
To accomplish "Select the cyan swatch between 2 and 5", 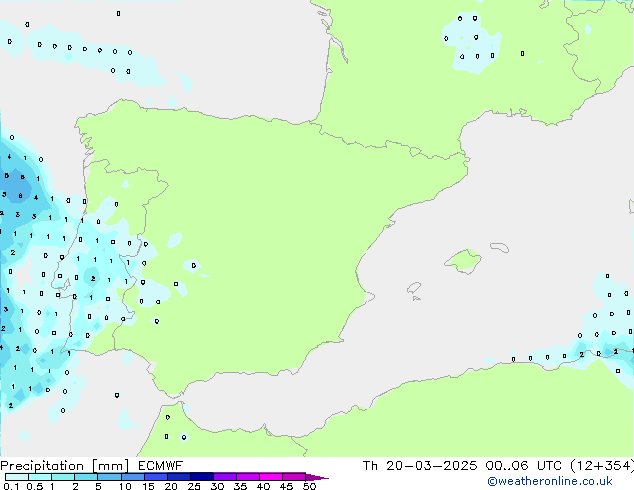I will [x=87, y=477].
